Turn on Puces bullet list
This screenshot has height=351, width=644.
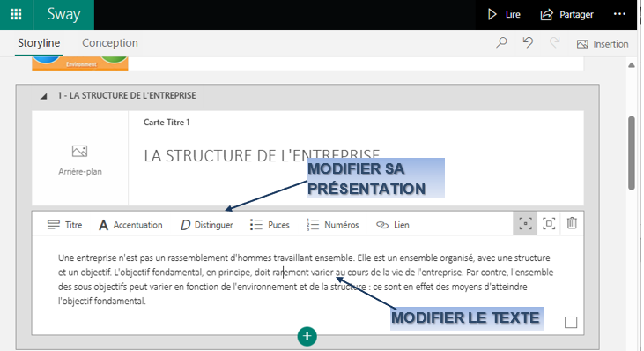(270, 225)
